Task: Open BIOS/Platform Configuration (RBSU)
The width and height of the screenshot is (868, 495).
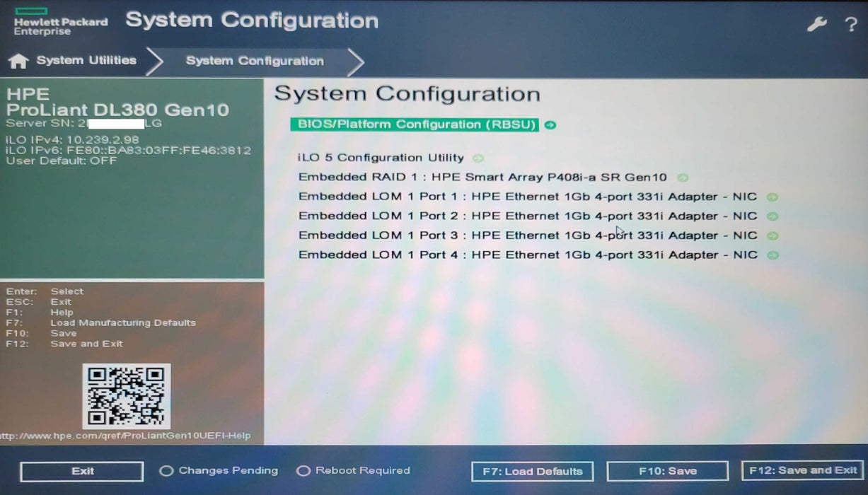Action: (x=414, y=125)
